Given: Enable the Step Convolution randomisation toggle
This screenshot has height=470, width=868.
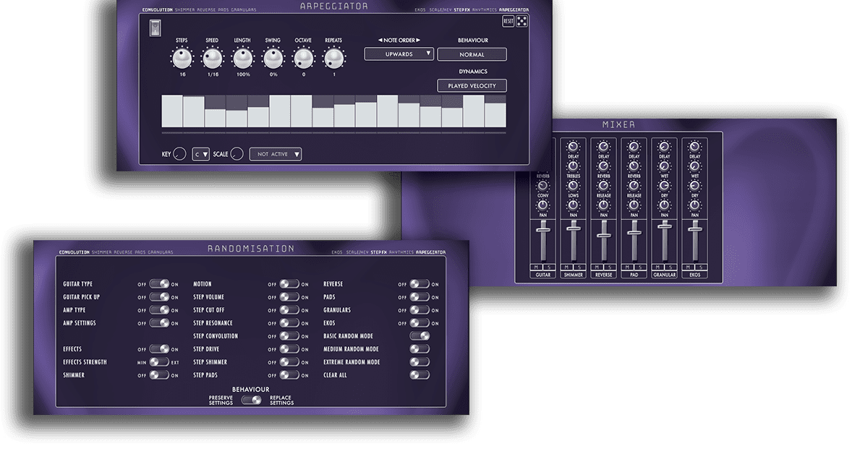Looking at the screenshot, I should point(289,336).
